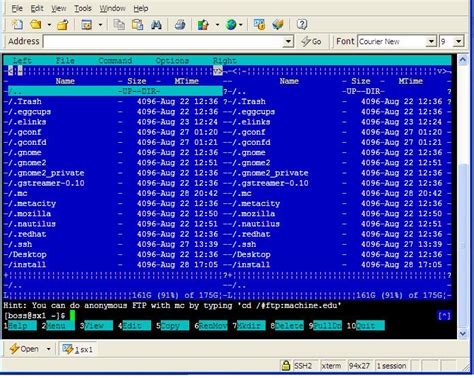Click the Find binoculars icon
The width and height of the screenshot is (474, 378).
pos(156,25)
